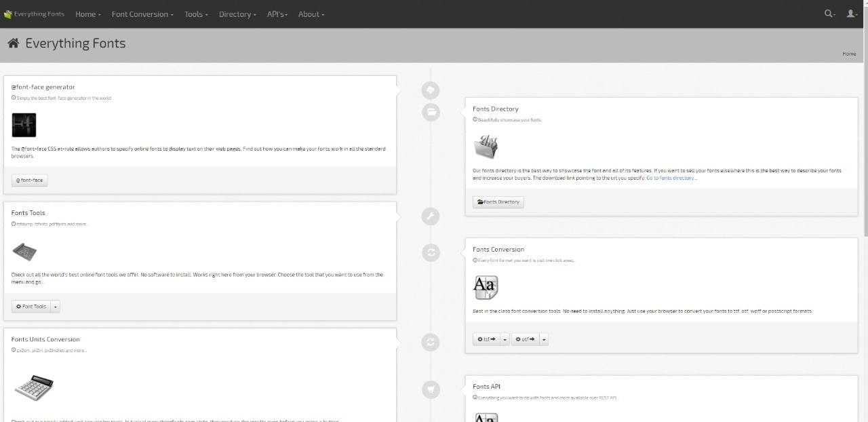Screen dimensions: 868x422
Task: Click the Everything Fonts logo in navbar
Action: [35, 14]
